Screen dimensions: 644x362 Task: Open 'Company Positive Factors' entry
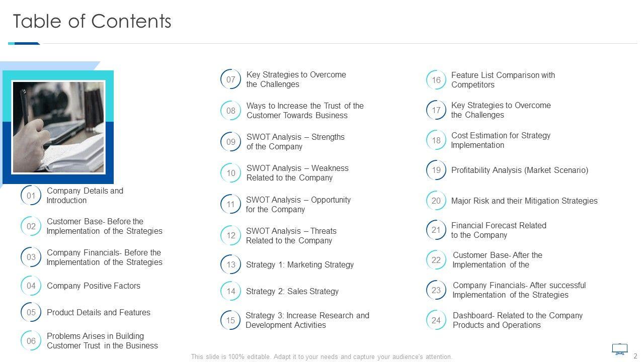coord(94,286)
